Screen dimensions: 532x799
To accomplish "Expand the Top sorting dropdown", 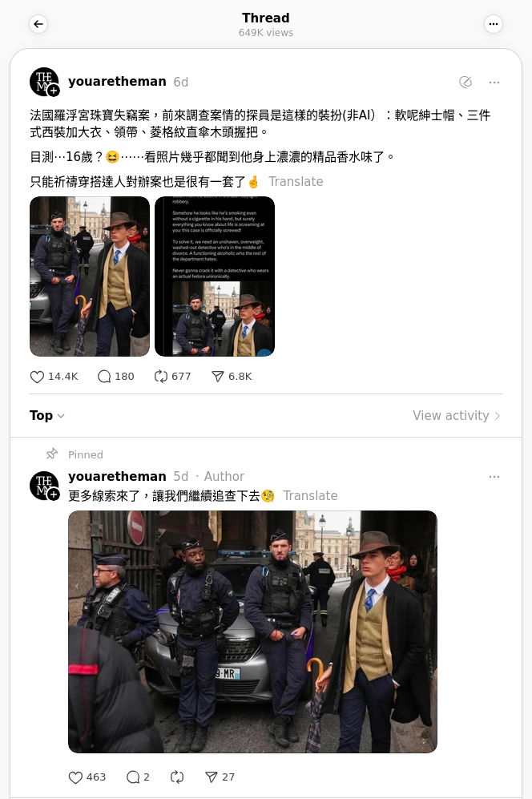I will coord(47,415).
